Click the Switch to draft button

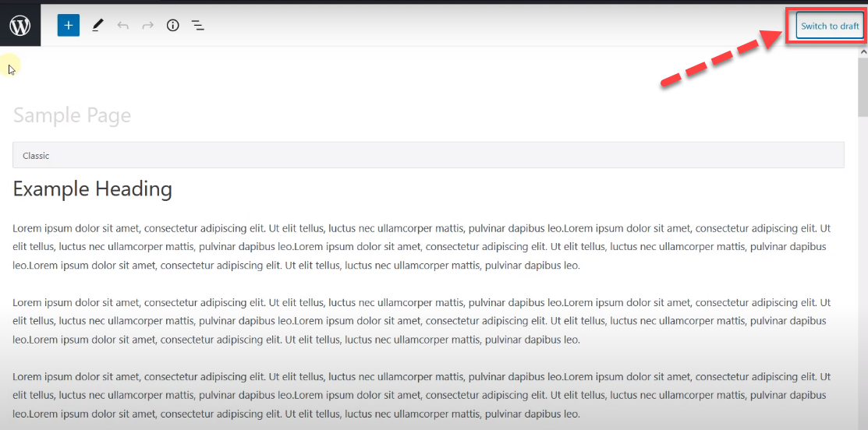(830, 26)
